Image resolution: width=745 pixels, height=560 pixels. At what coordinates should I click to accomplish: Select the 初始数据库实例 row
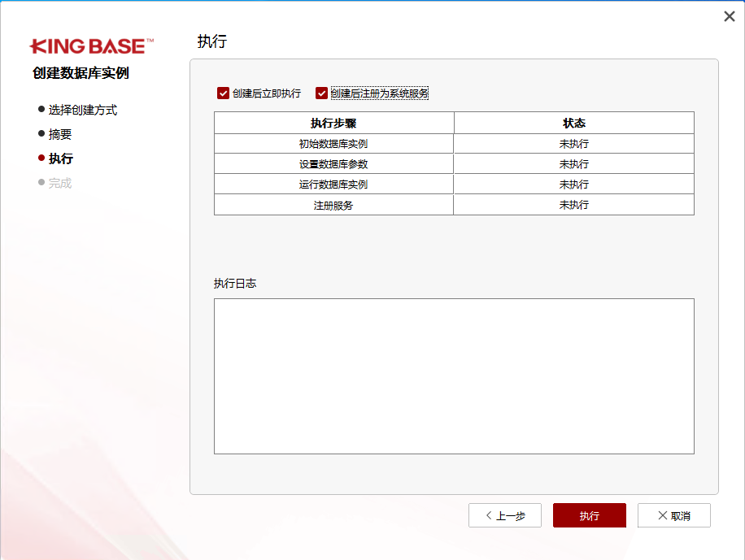click(454, 143)
